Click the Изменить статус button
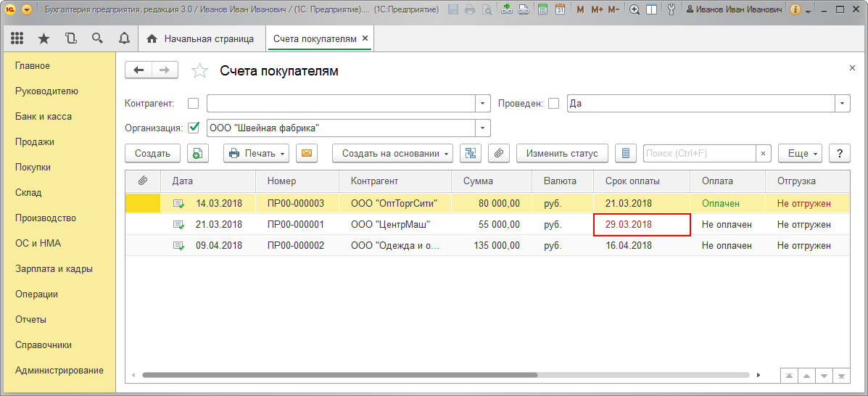Screen dimensions: 868x396 tap(562, 153)
